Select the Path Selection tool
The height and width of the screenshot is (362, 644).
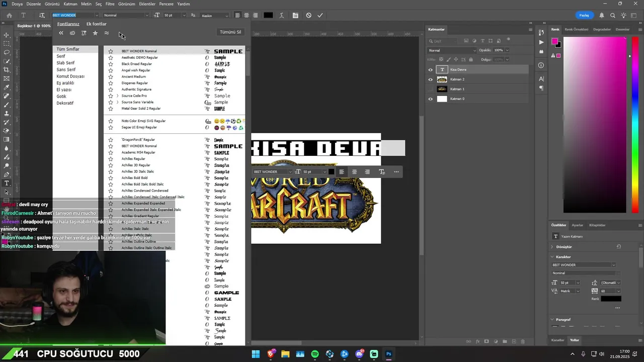pyautogui.click(x=7, y=192)
